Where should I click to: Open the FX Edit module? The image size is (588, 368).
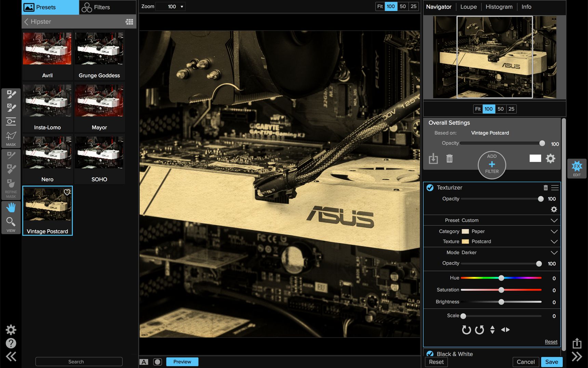(x=577, y=168)
